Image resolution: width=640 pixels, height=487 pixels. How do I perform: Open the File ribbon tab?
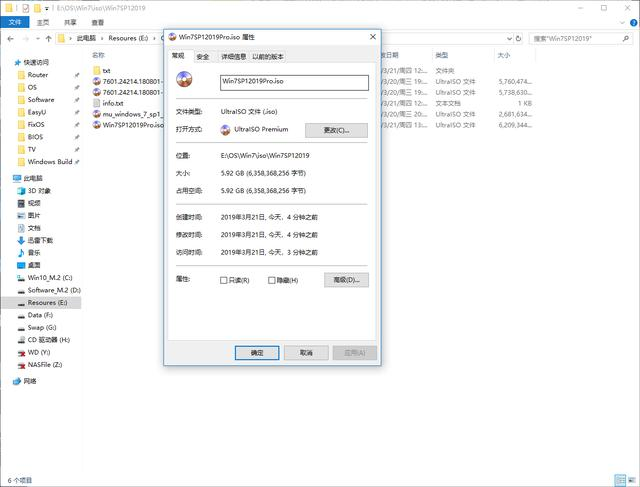coord(15,22)
